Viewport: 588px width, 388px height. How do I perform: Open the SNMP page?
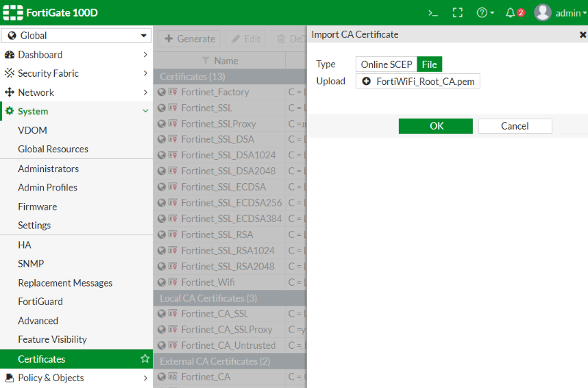[x=31, y=263]
